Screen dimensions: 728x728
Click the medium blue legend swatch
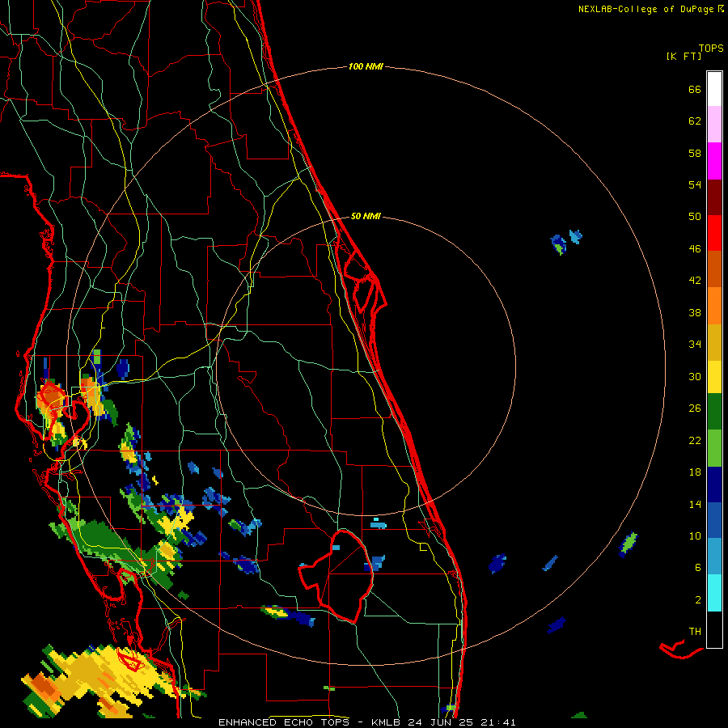click(x=714, y=520)
